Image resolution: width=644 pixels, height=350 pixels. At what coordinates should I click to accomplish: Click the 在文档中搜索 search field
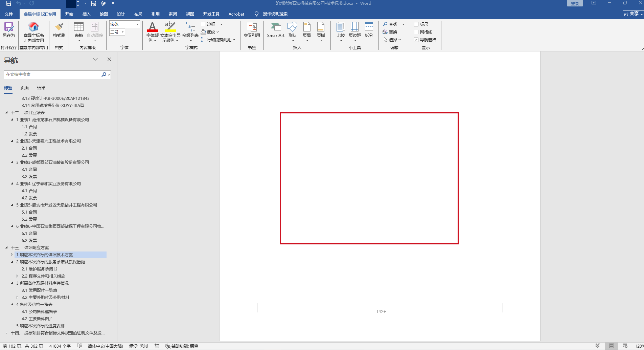coord(53,74)
